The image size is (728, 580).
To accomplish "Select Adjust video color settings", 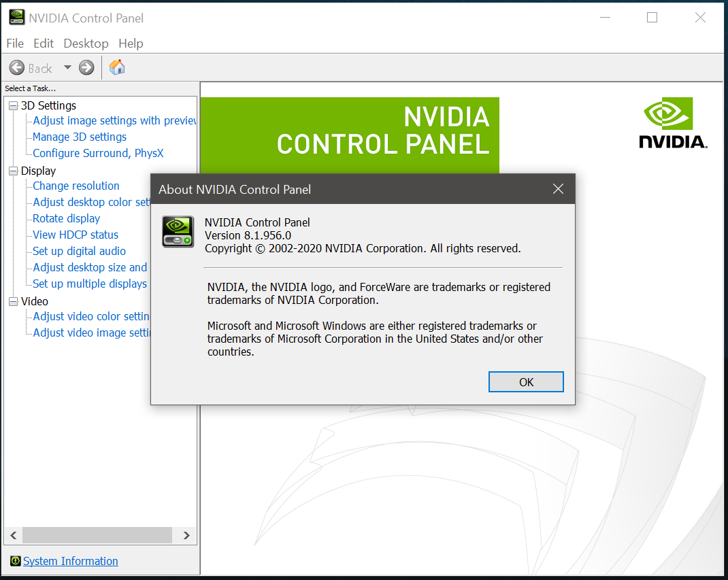I will click(91, 316).
